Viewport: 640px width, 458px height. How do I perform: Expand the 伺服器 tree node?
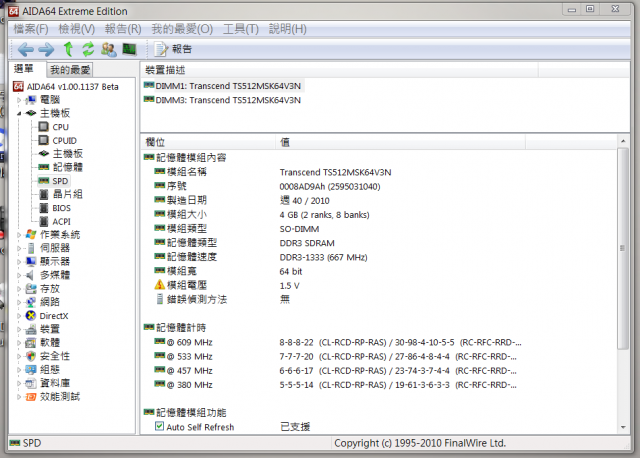(19, 248)
